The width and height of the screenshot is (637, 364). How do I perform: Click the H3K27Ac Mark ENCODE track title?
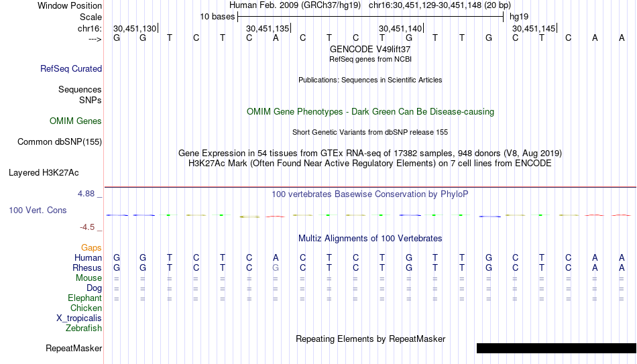tap(370, 164)
